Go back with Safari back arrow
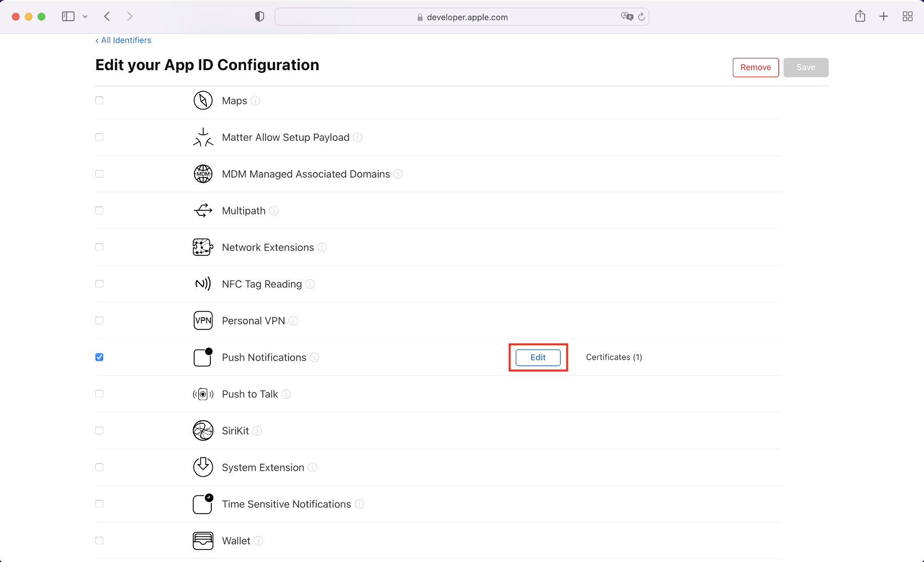This screenshot has width=924, height=562. coord(107,17)
